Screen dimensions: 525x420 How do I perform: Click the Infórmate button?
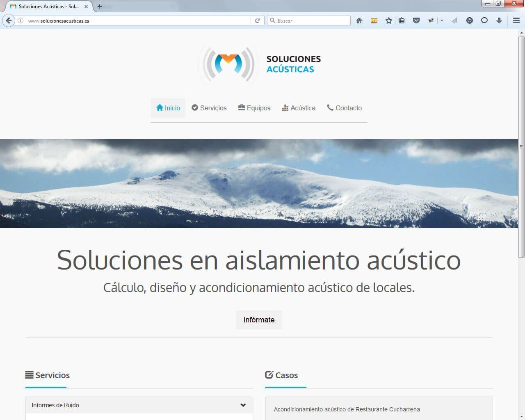[x=259, y=320]
